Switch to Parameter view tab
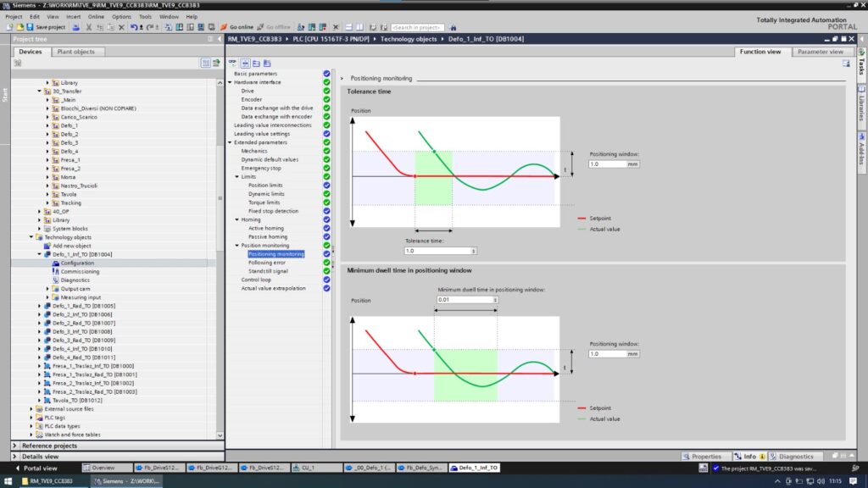 coord(821,52)
